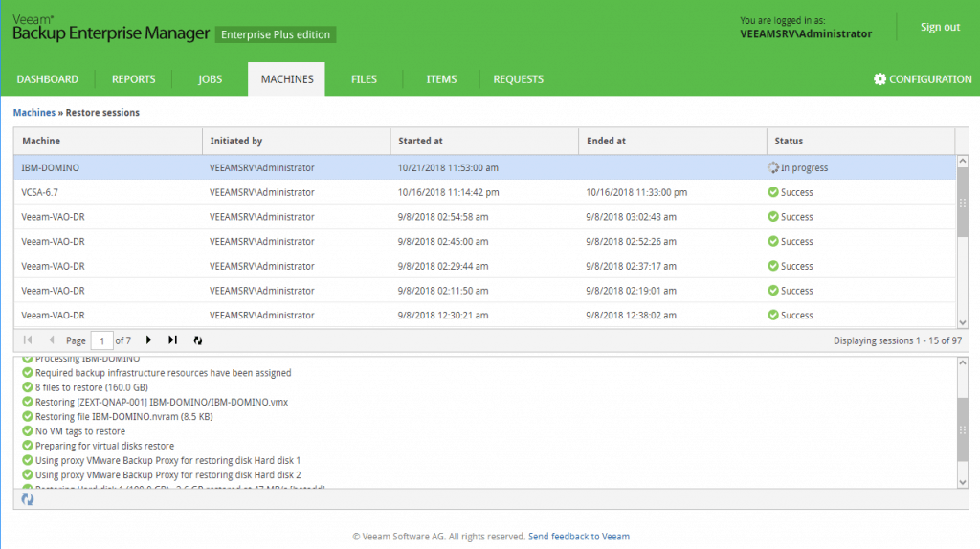Image resolution: width=980 pixels, height=549 pixels.
Task: Click Veeam Backup Enterprise Manager logo
Action: (111, 29)
